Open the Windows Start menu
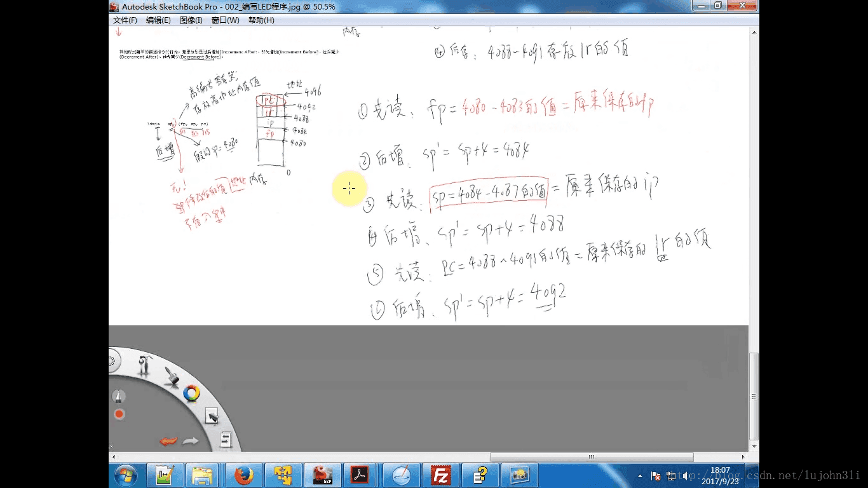The height and width of the screenshot is (488, 868). point(125,475)
